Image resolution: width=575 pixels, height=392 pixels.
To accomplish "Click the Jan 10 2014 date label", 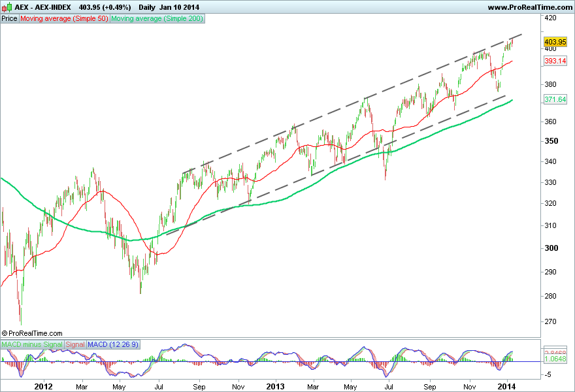I will [x=179, y=7].
